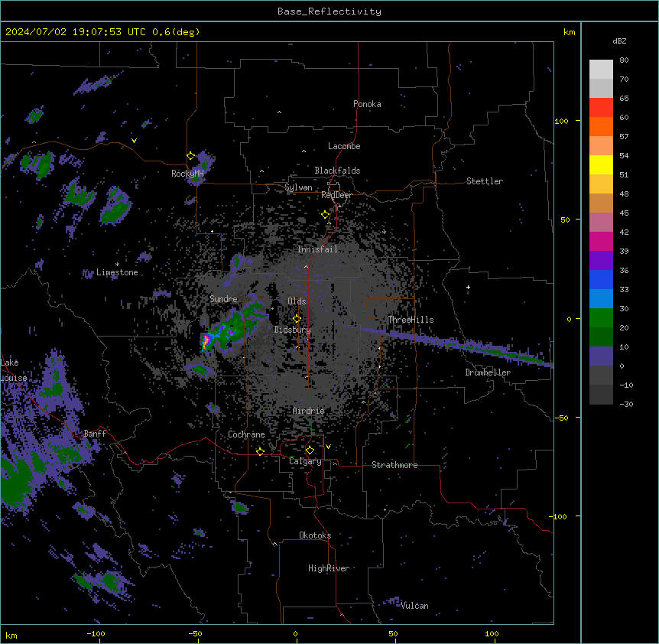Image resolution: width=659 pixels, height=644 pixels.
Task: Click the HighRiver label
Action: point(329,568)
